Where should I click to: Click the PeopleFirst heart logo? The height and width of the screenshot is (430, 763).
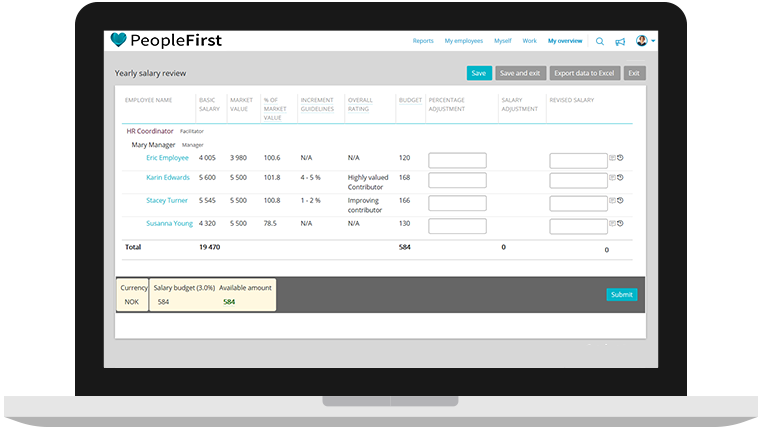(120, 41)
